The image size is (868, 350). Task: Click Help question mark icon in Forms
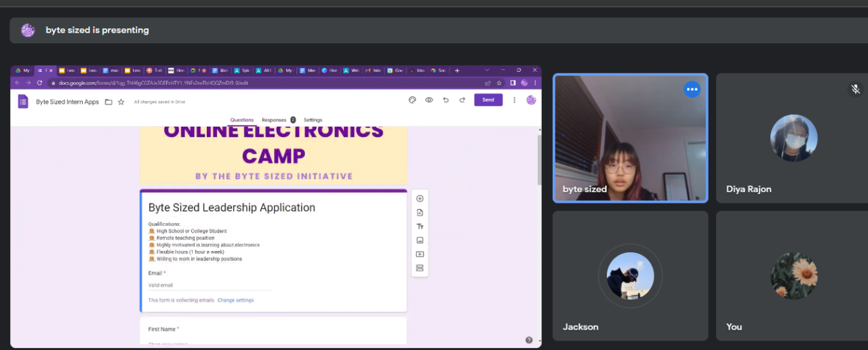(x=529, y=340)
